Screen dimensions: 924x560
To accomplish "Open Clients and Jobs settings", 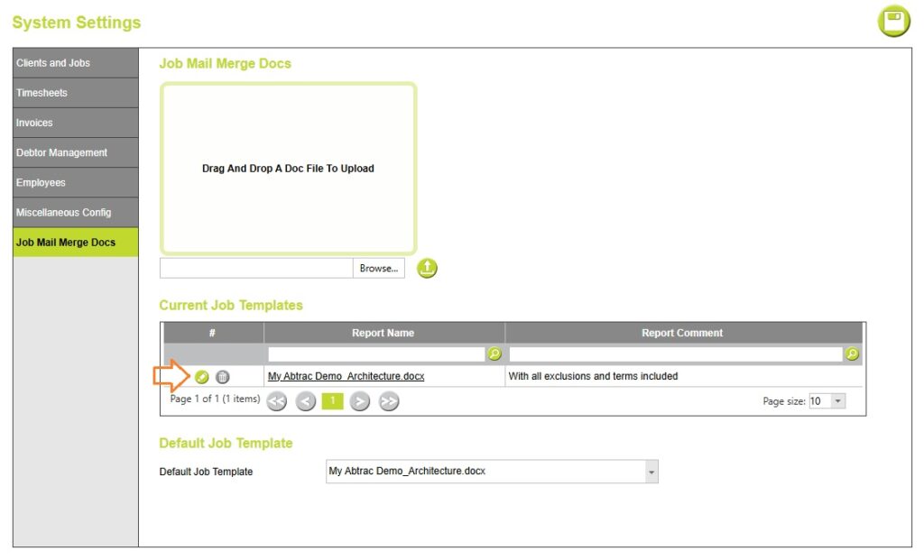I will [x=76, y=63].
